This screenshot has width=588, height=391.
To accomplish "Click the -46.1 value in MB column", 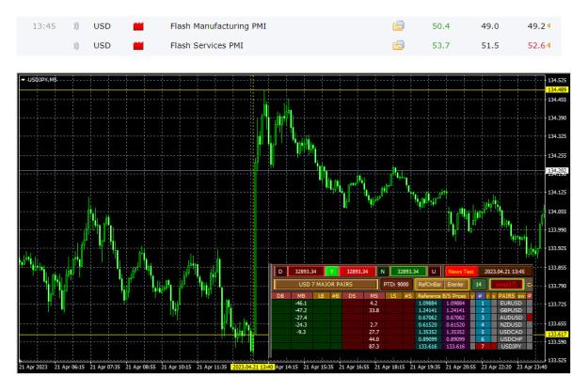I will pos(301,303).
